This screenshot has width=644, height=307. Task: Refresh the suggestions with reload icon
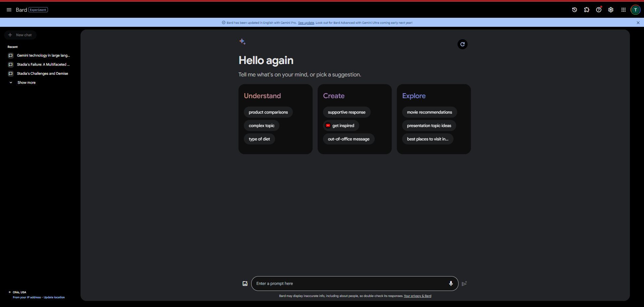click(462, 44)
